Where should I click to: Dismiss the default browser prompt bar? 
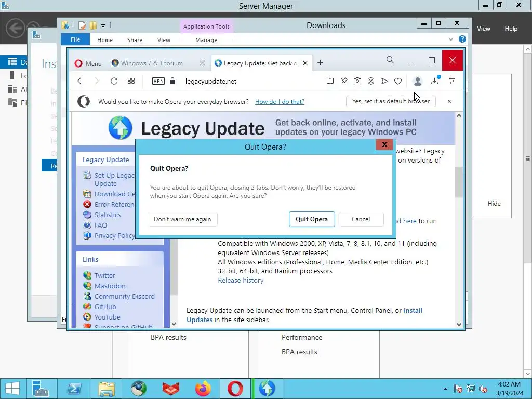tap(449, 101)
